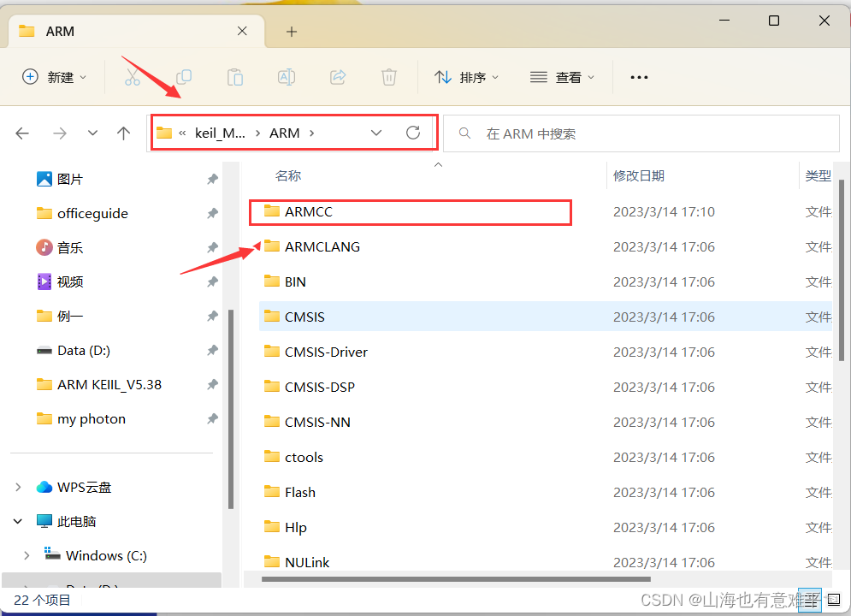The height and width of the screenshot is (616, 851).
Task: Click the Share icon in toolbar
Action: coord(338,77)
